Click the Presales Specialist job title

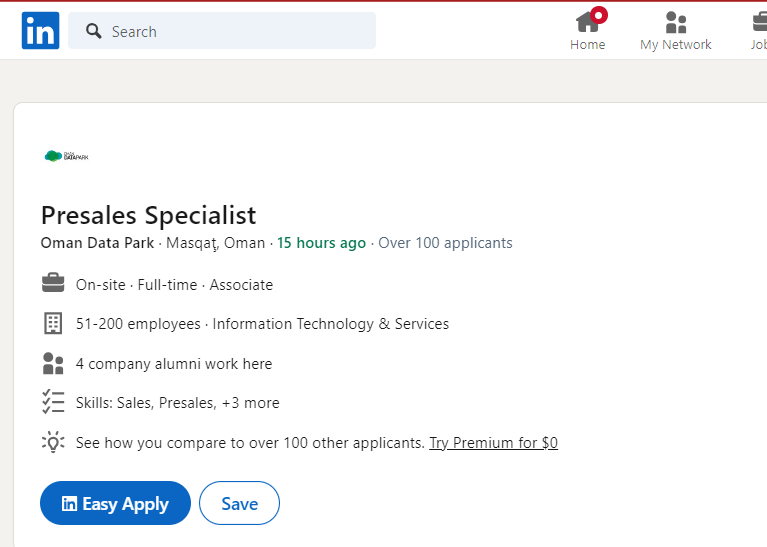pyautogui.click(x=148, y=215)
